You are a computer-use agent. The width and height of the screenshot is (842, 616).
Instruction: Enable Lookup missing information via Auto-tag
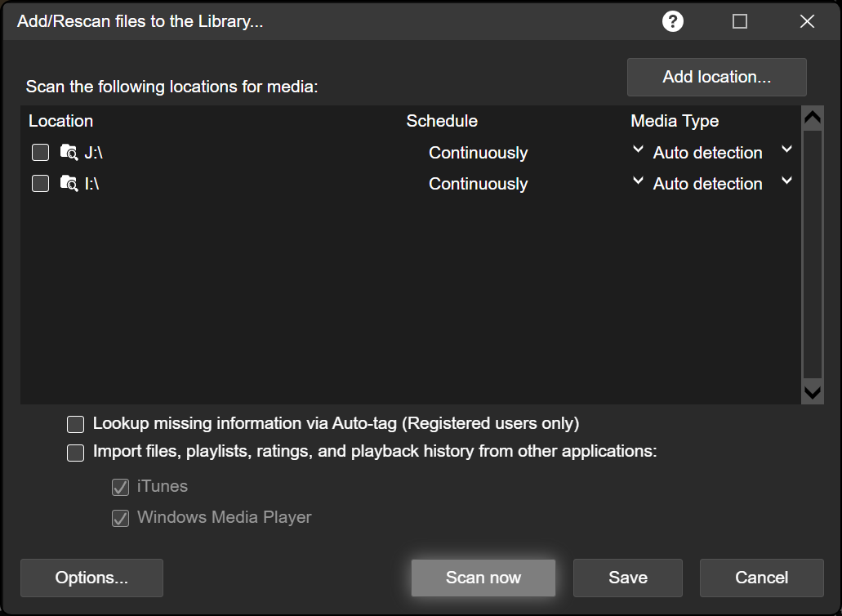pyautogui.click(x=76, y=424)
